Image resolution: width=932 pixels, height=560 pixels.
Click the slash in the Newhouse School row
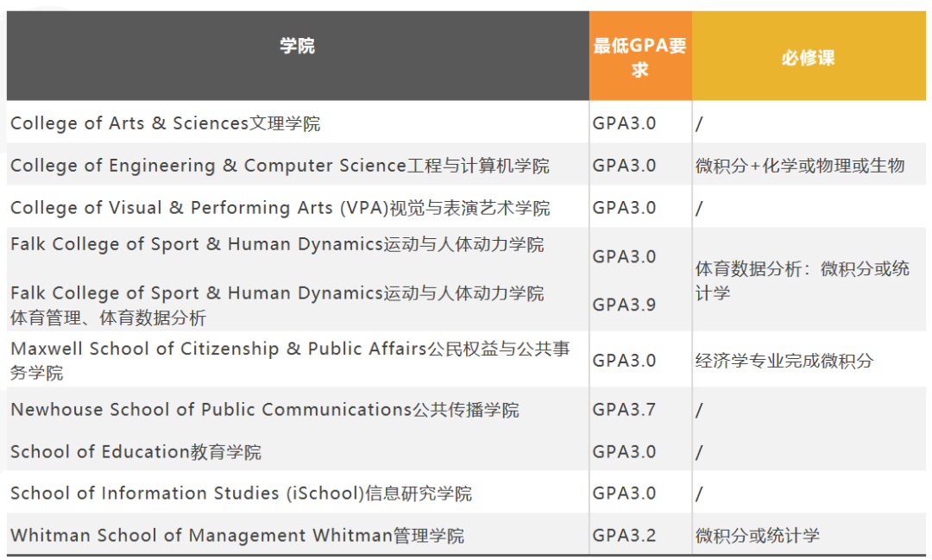(x=699, y=410)
